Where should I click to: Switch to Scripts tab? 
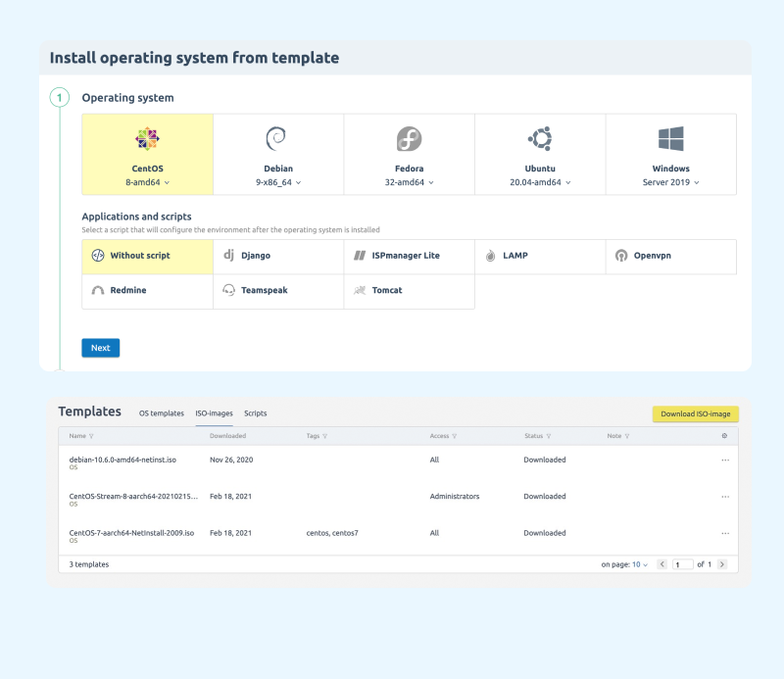click(x=256, y=413)
